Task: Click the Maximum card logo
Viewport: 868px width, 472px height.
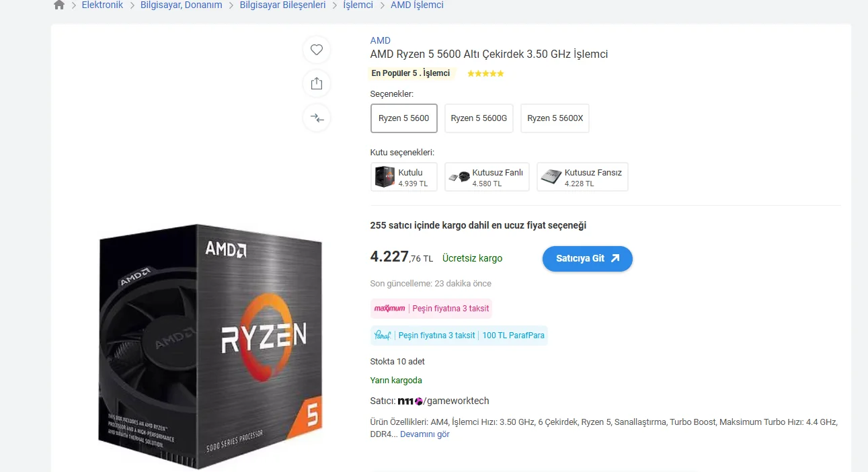Action: [x=390, y=309]
